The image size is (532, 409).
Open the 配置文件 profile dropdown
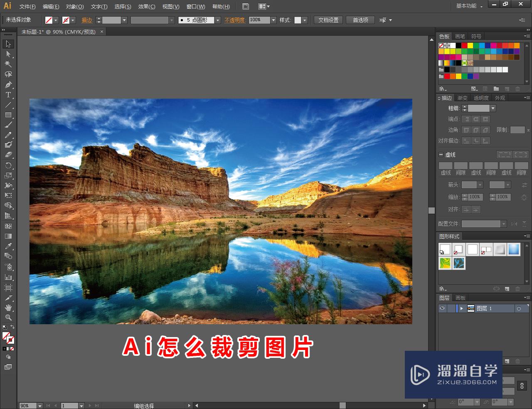504,224
